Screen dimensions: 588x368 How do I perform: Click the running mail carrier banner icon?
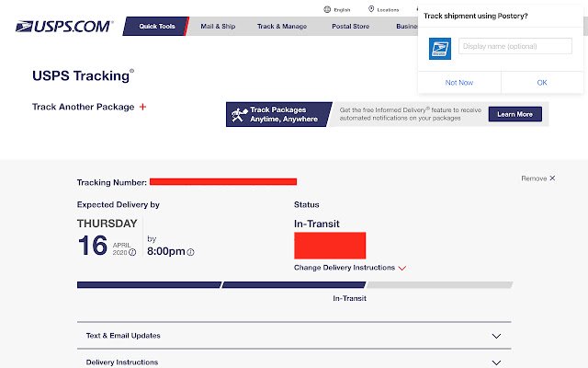tap(239, 114)
